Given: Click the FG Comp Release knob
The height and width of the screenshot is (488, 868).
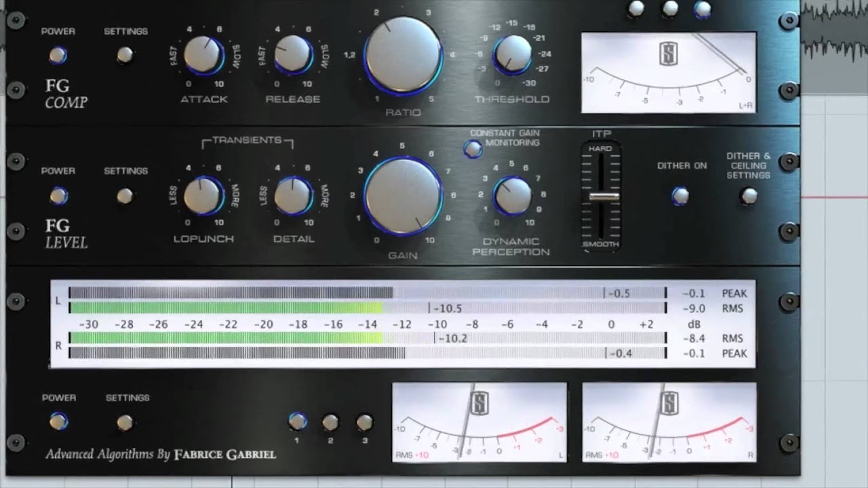Looking at the screenshot, I should click(293, 55).
